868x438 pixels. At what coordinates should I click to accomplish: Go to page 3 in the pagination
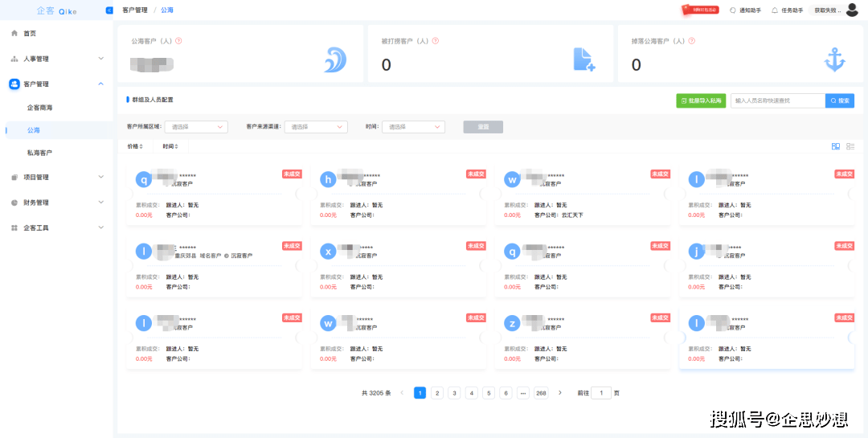click(x=454, y=393)
